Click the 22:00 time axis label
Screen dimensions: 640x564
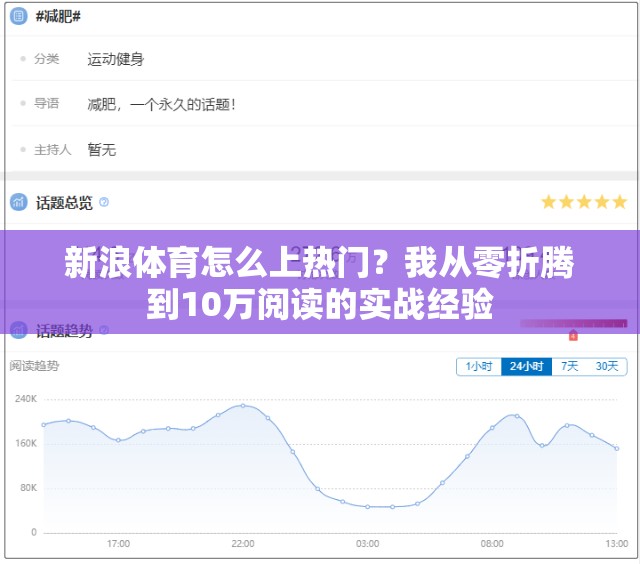click(x=243, y=544)
